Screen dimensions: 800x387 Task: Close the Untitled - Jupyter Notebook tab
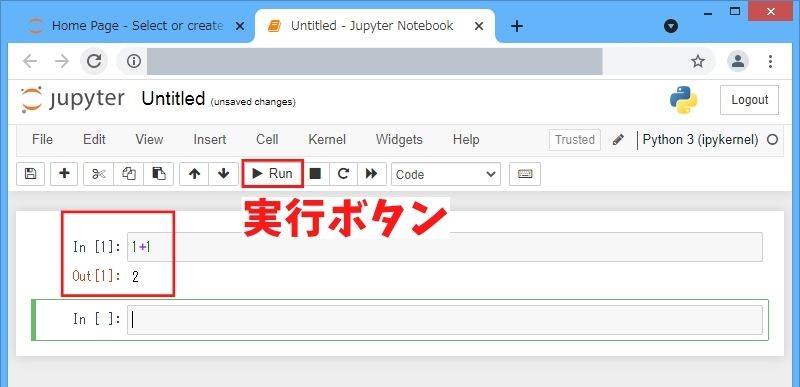479,26
